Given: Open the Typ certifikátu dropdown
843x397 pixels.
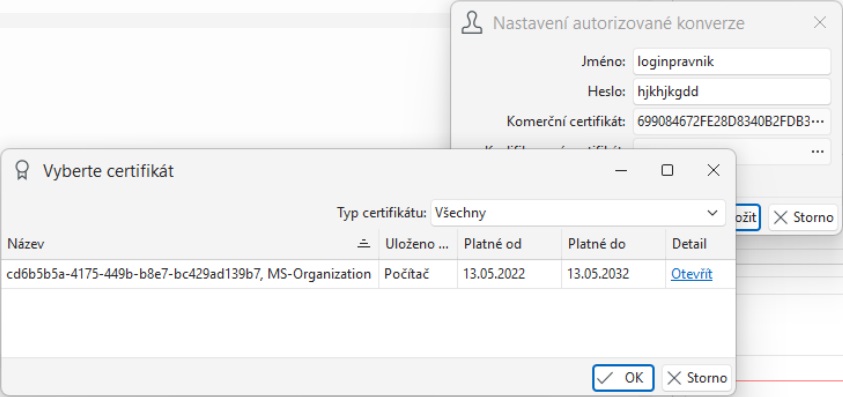Looking at the screenshot, I should pyautogui.click(x=577, y=212).
